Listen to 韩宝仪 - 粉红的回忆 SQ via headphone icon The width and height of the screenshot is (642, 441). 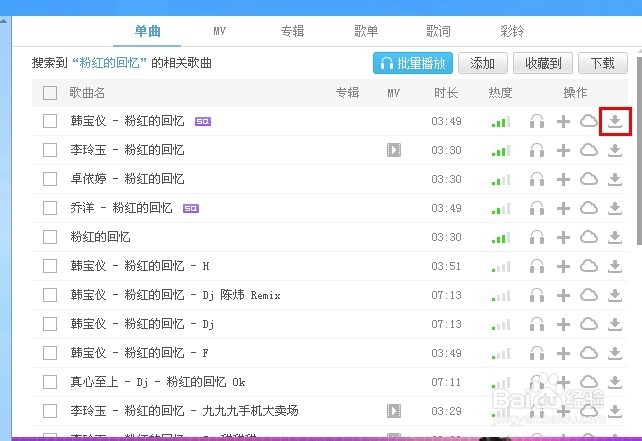pyautogui.click(x=537, y=121)
